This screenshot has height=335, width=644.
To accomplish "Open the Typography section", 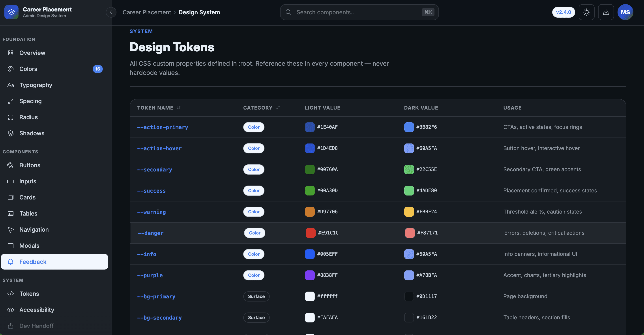I will pyautogui.click(x=54, y=85).
